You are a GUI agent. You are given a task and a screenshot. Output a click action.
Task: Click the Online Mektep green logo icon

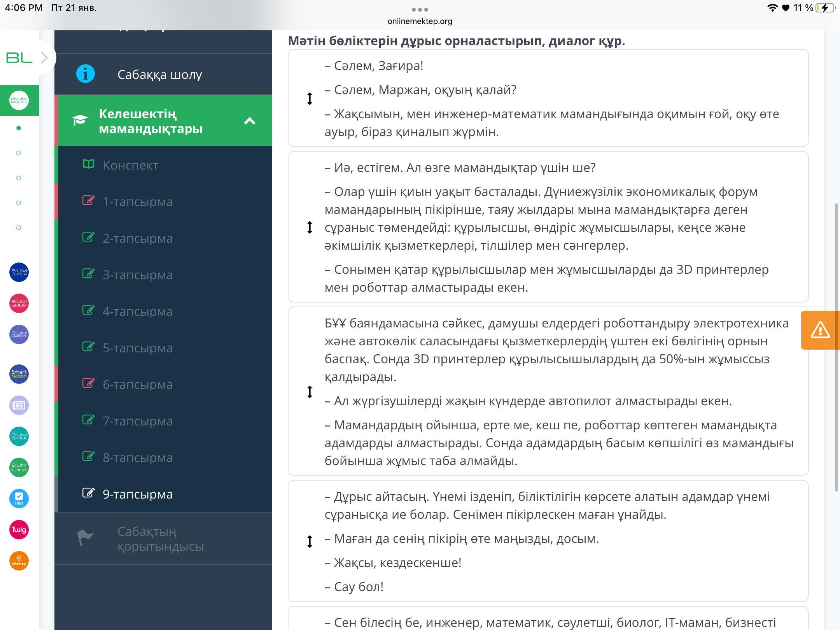(x=19, y=100)
